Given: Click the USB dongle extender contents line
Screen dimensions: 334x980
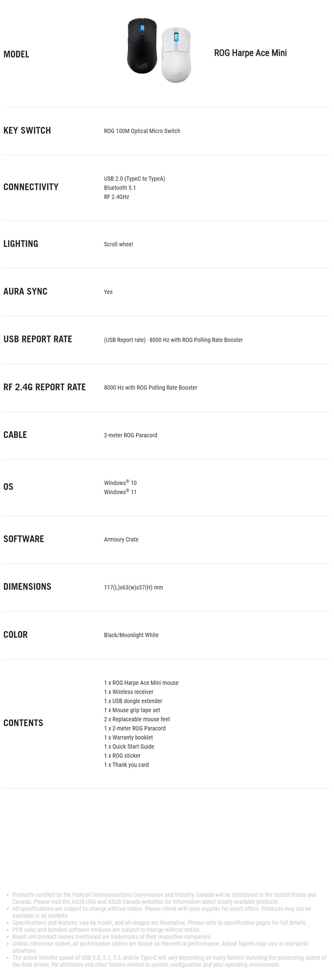Looking at the screenshot, I should [133, 701].
